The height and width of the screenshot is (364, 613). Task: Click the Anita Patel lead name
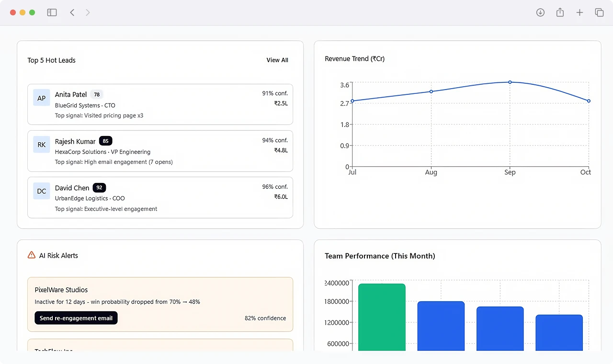pos(71,94)
